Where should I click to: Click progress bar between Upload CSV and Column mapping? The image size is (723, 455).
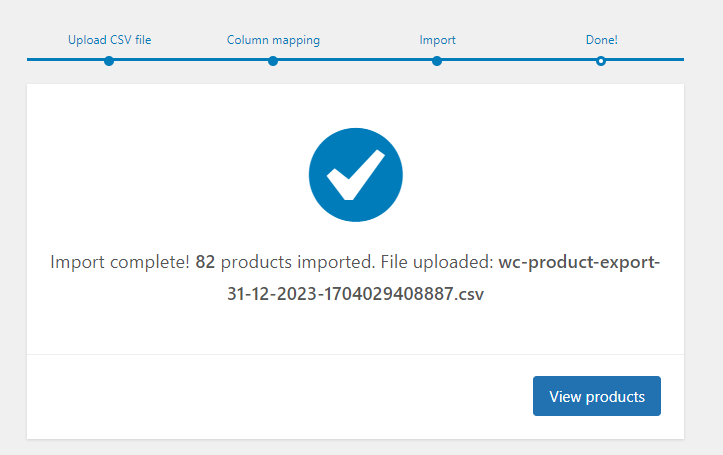click(191, 59)
